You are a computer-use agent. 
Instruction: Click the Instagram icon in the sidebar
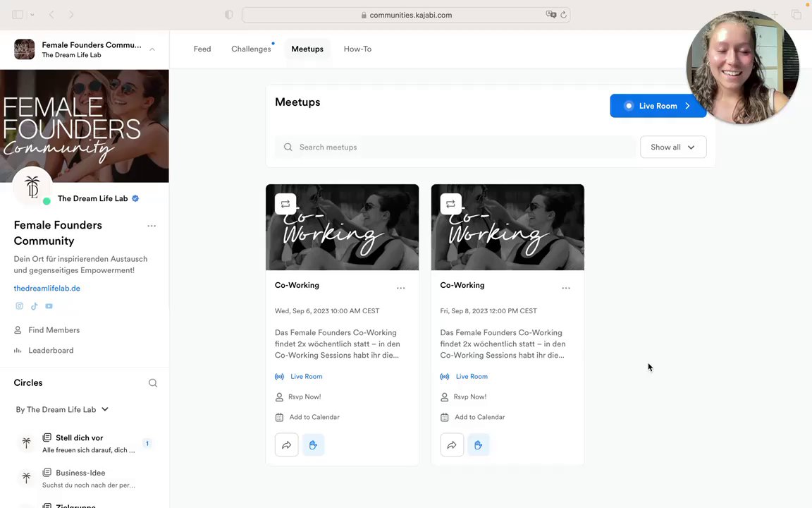click(19, 306)
